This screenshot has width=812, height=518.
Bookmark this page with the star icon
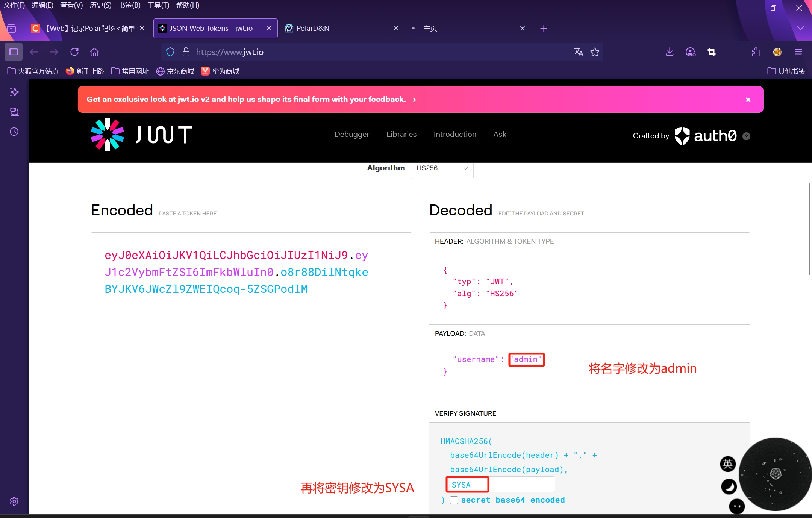[595, 52]
